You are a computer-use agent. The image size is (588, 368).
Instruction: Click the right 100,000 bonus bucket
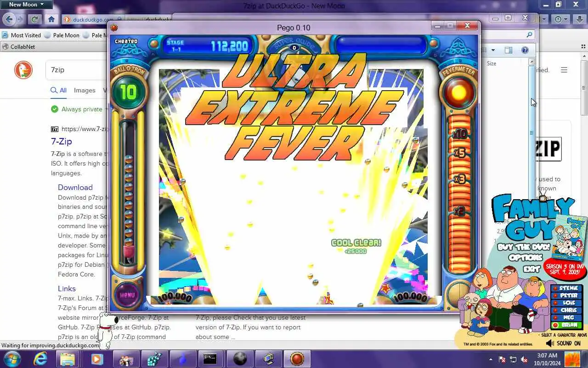coord(411,298)
